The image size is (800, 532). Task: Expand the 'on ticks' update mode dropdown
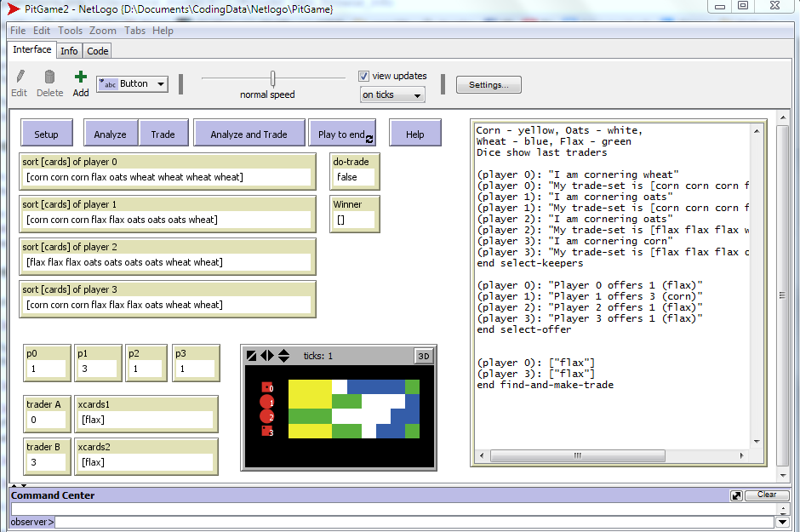click(392, 95)
